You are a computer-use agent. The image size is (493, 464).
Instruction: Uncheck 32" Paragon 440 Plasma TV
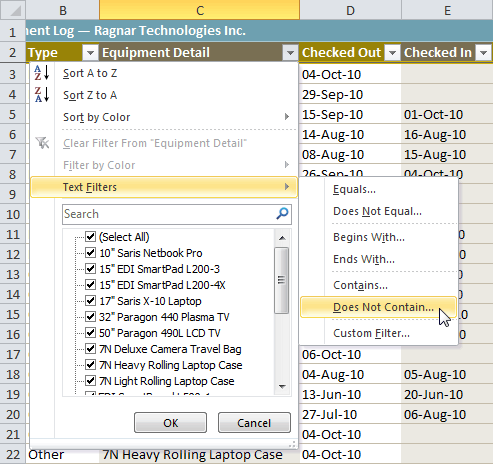[90, 317]
